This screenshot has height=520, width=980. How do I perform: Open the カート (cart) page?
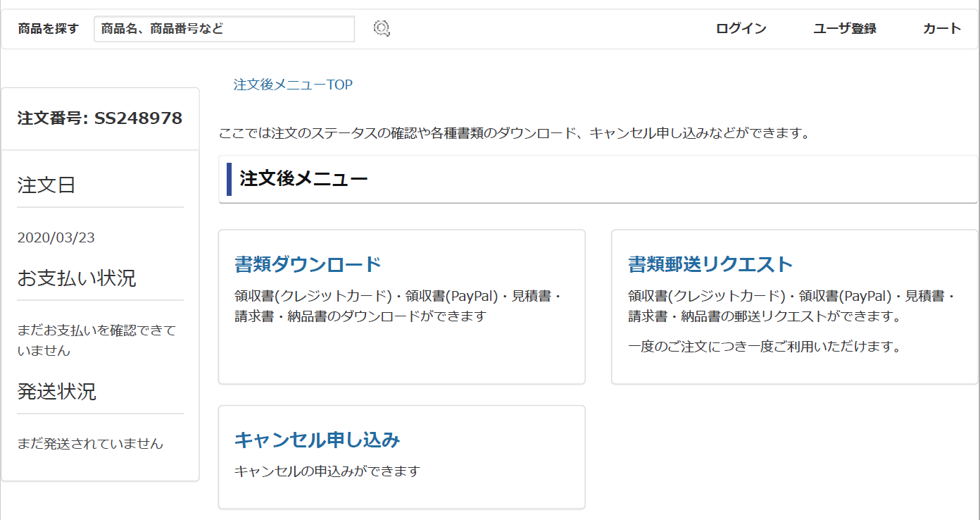pos(941,29)
